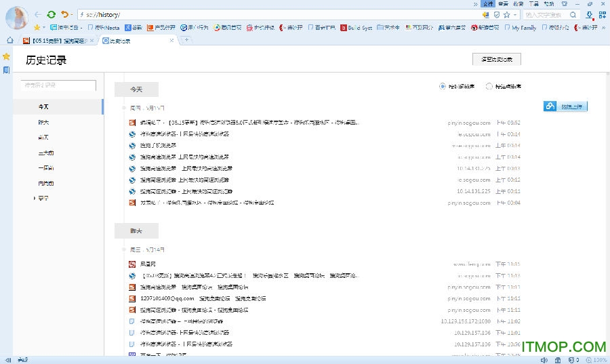Select the sort by time radio button

[x=443, y=86]
